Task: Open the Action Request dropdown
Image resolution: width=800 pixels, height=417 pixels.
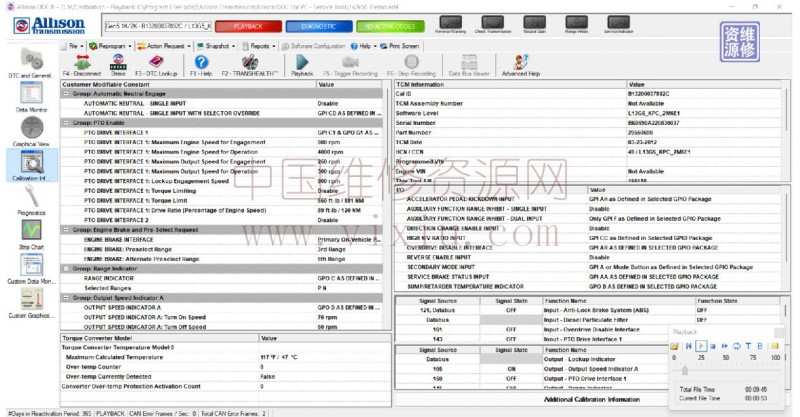Action: click(x=164, y=46)
